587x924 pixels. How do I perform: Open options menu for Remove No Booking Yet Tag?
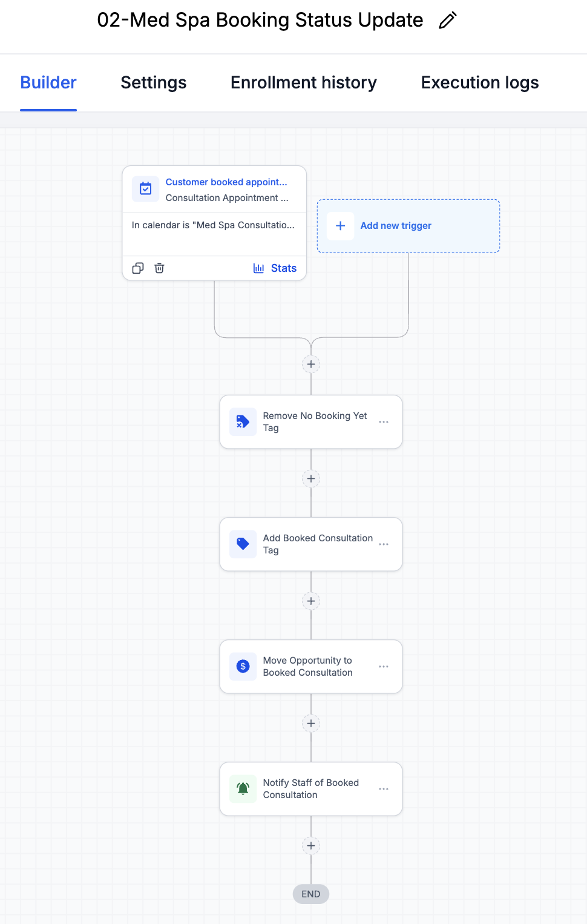click(x=384, y=422)
